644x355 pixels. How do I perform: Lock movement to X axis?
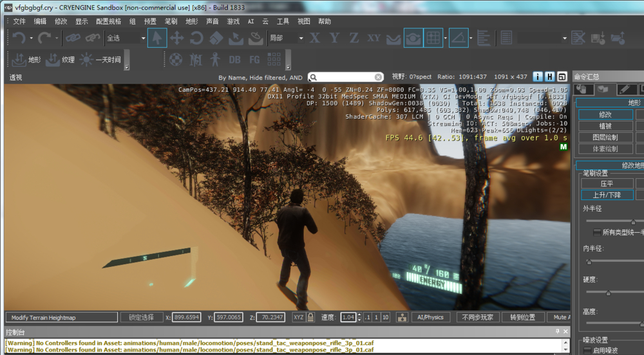(x=314, y=39)
